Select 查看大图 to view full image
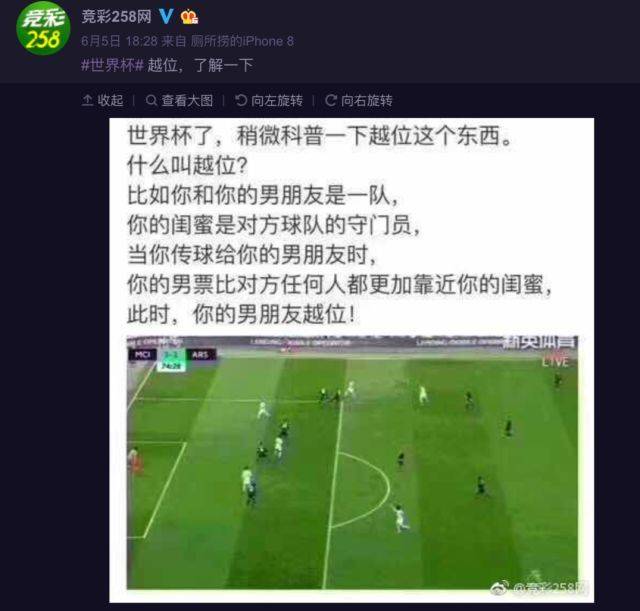The width and height of the screenshot is (640, 611). click(x=179, y=100)
